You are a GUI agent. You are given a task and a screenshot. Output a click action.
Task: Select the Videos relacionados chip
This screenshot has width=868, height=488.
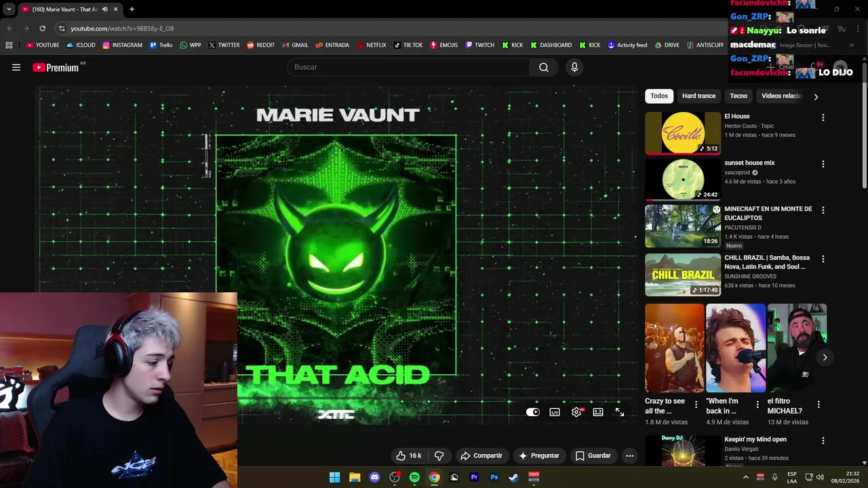(781, 96)
